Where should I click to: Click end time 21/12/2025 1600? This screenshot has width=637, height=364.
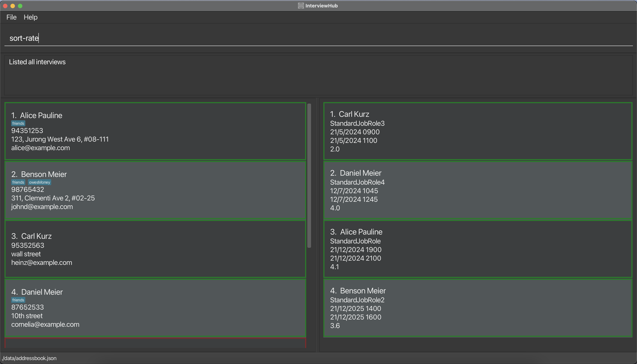[356, 317]
